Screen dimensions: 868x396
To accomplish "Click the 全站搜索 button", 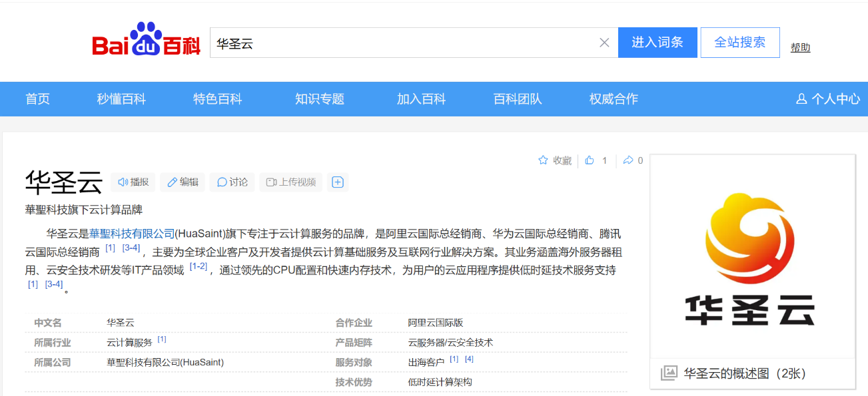I will (x=740, y=43).
